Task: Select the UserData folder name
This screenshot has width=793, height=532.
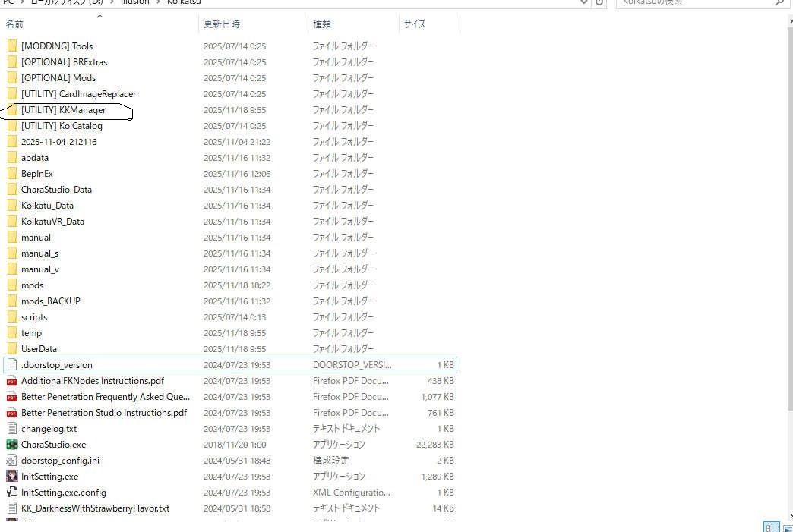Action: coord(39,349)
